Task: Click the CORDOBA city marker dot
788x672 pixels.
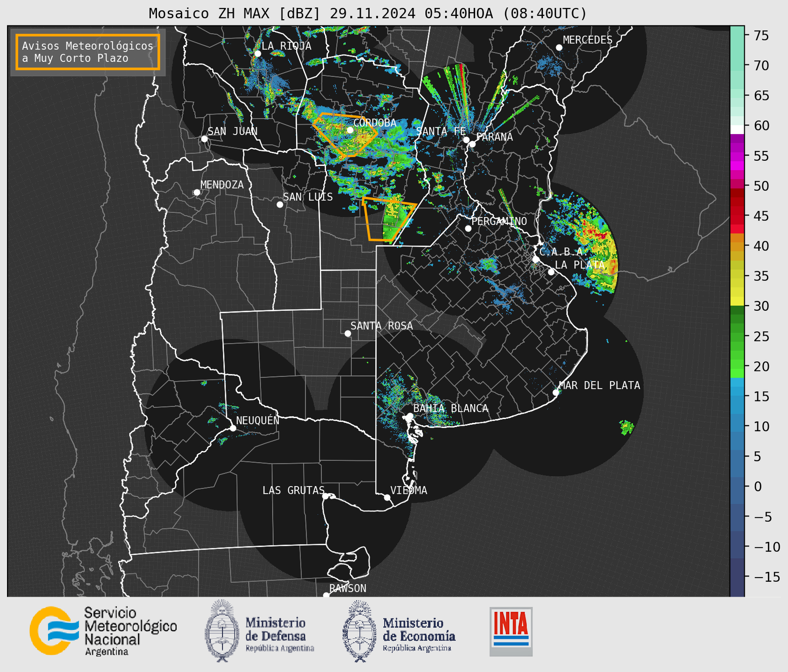Action: (x=350, y=130)
